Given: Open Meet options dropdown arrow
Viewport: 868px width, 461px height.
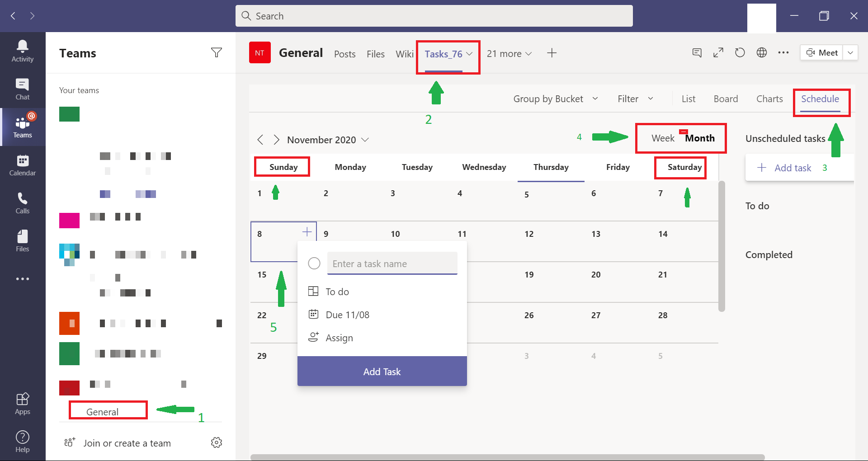Looking at the screenshot, I should pos(850,53).
